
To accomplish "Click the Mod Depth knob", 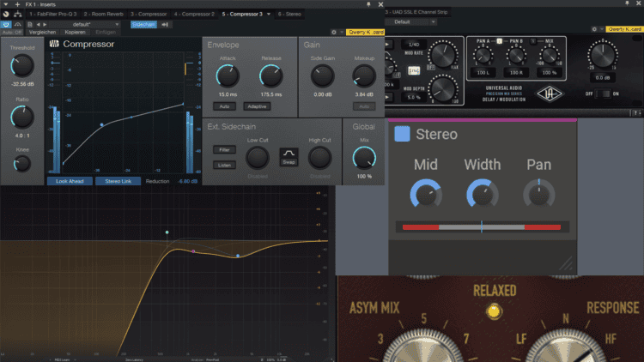I will click(443, 88).
